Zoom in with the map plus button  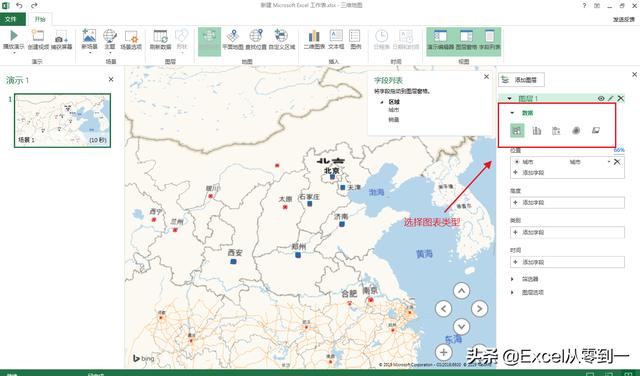click(444, 352)
